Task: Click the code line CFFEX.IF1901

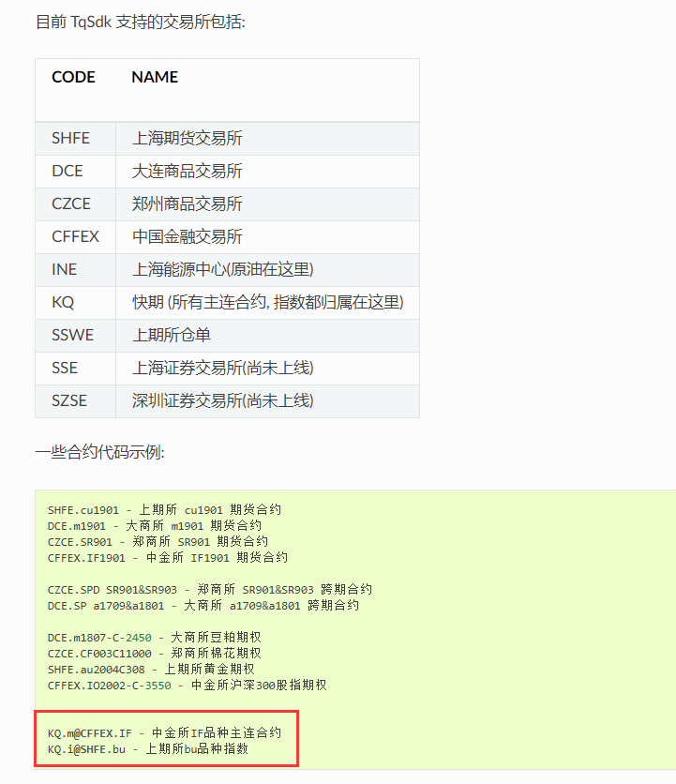Action: click(168, 558)
